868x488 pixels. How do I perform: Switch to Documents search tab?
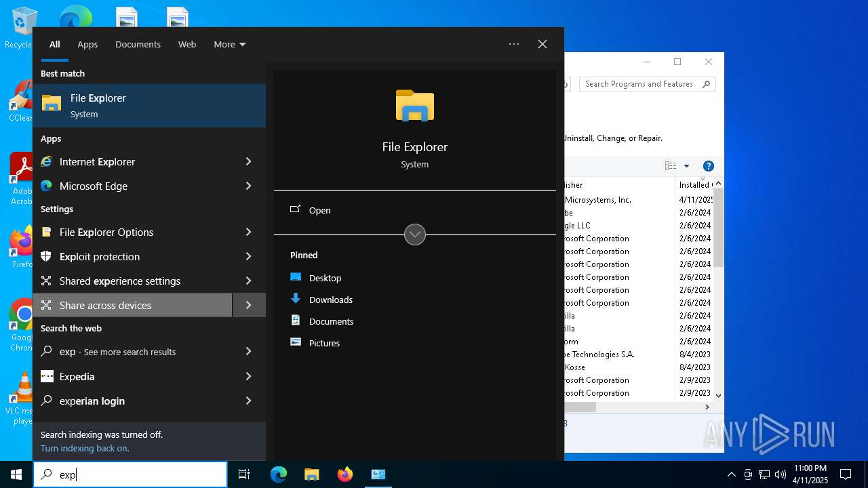[x=138, y=44]
